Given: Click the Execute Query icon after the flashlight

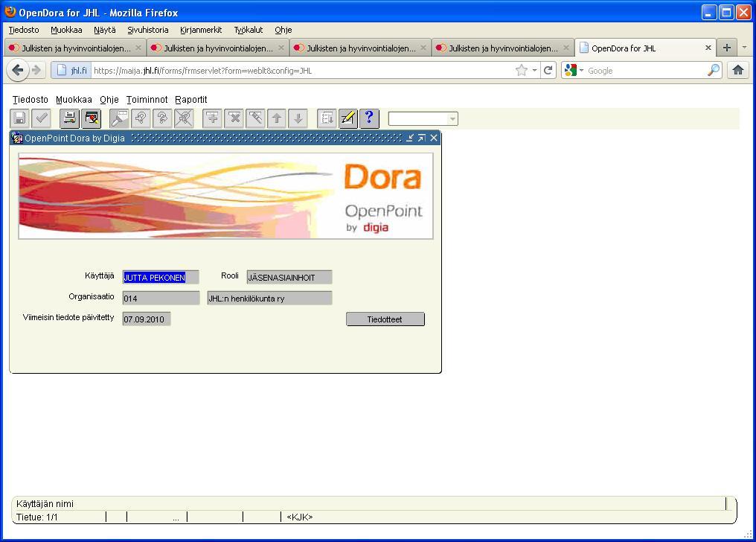Looking at the screenshot, I should tap(141, 118).
